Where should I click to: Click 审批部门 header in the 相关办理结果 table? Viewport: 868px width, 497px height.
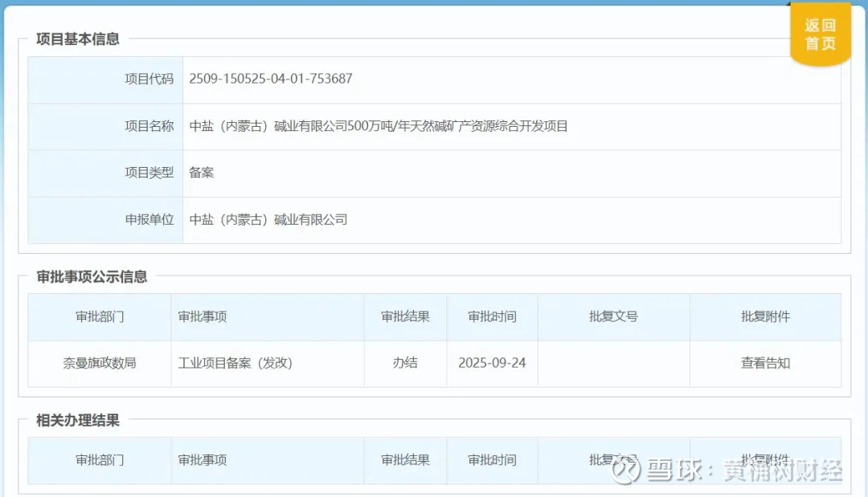pos(100,460)
